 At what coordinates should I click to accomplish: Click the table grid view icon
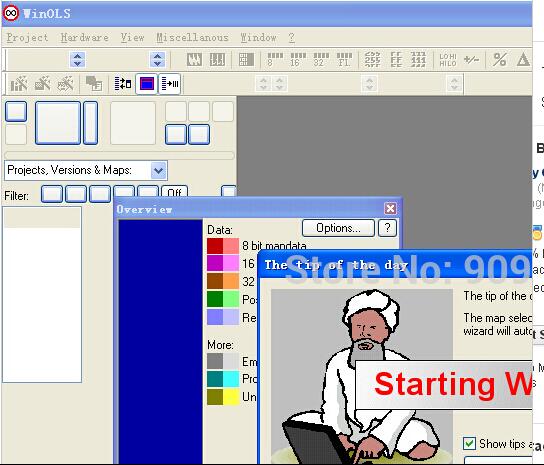pos(246,60)
